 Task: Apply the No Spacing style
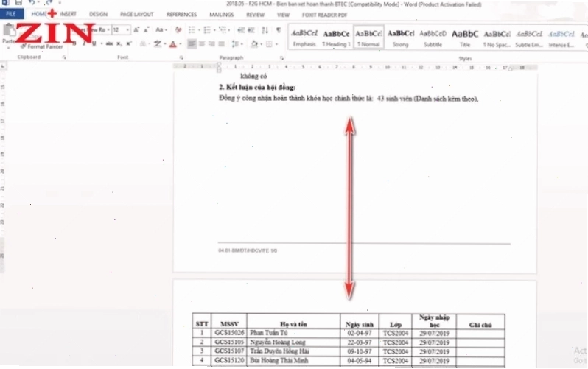pyautogui.click(x=497, y=38)
